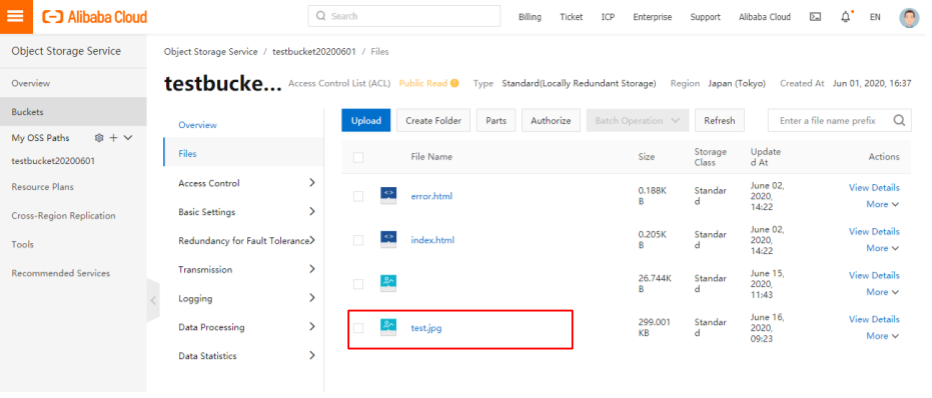Open the notifications bell
The image size is (932, 398).
(846, 17)
